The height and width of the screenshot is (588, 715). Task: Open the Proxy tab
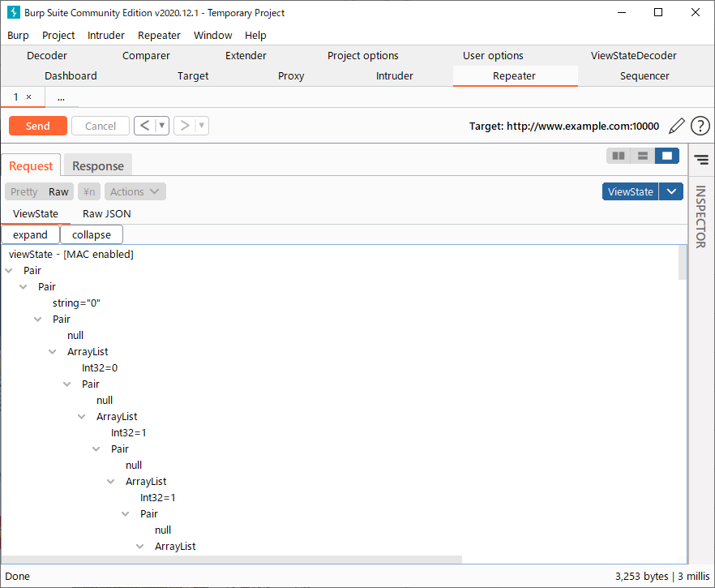[291, 75]
